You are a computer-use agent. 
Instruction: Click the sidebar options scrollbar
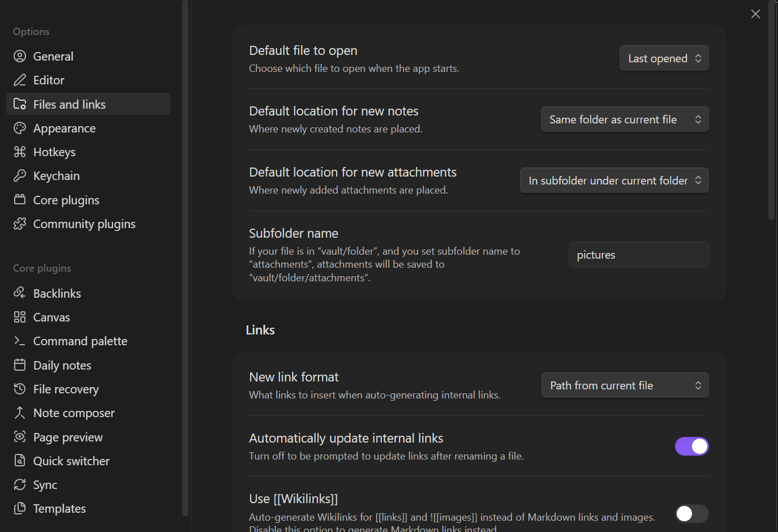[185, 258]
